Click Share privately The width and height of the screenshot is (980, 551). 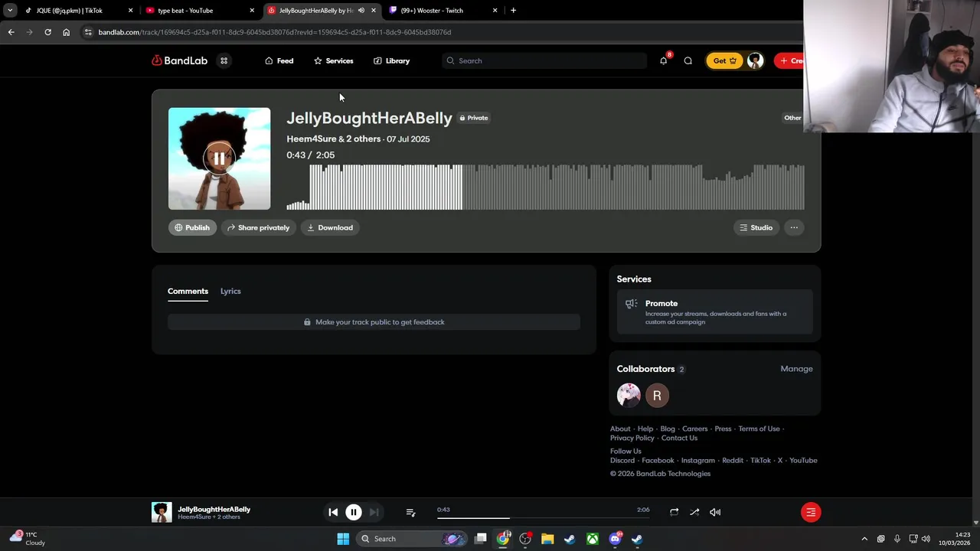click(258, 227)
